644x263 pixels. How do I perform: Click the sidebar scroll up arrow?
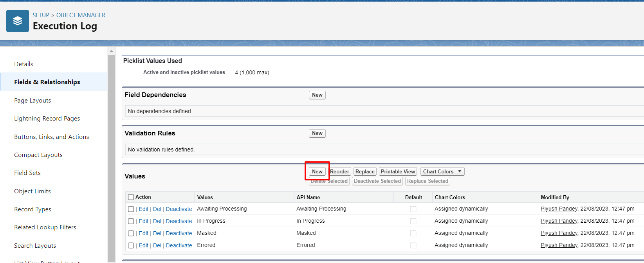coord(111,51)
